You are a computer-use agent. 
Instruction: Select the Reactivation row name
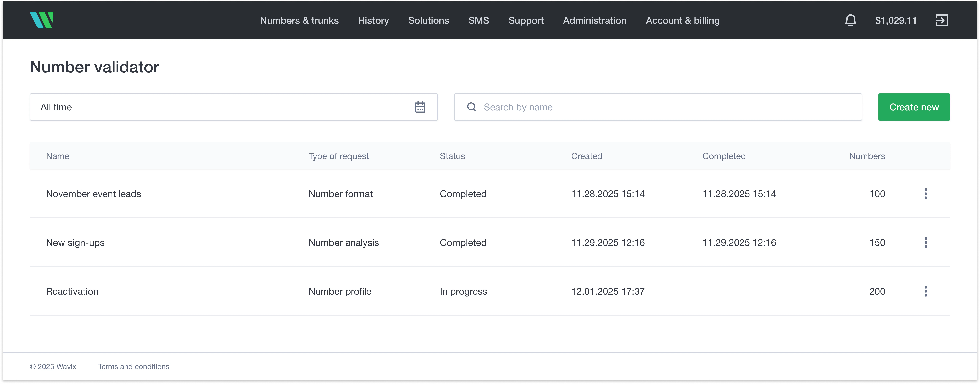click(x=72, y=291)
